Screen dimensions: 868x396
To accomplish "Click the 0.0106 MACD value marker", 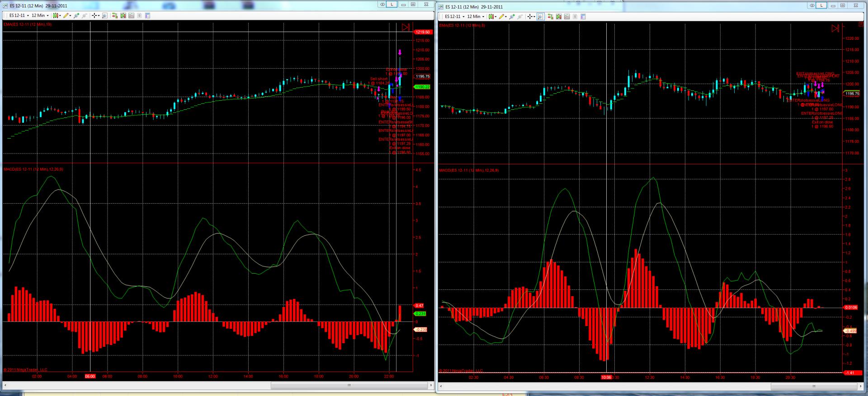I will point(850,307).
